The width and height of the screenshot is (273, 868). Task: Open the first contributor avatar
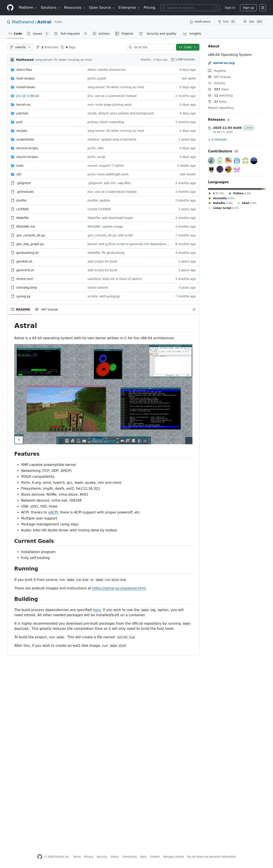[x=211, y=161]
